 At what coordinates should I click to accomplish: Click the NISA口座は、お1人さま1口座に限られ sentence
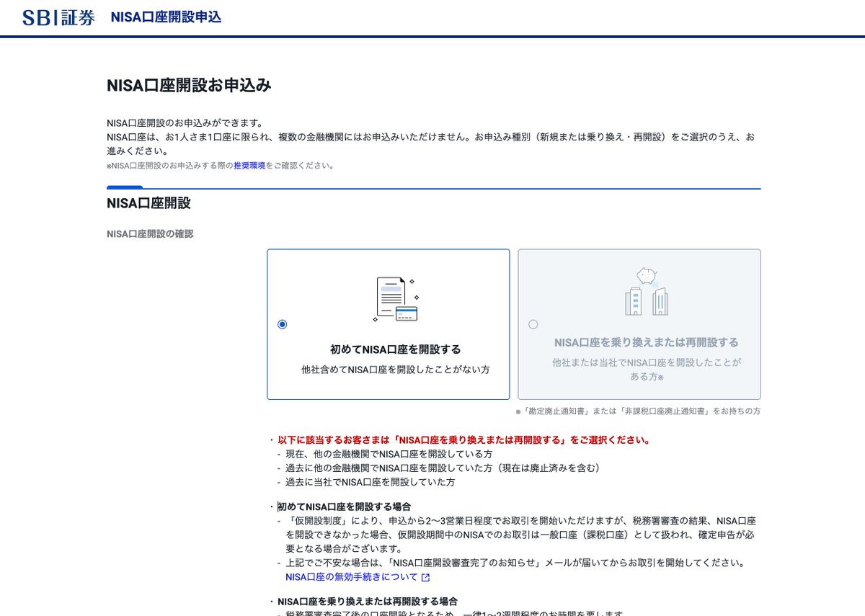(430, 144)
